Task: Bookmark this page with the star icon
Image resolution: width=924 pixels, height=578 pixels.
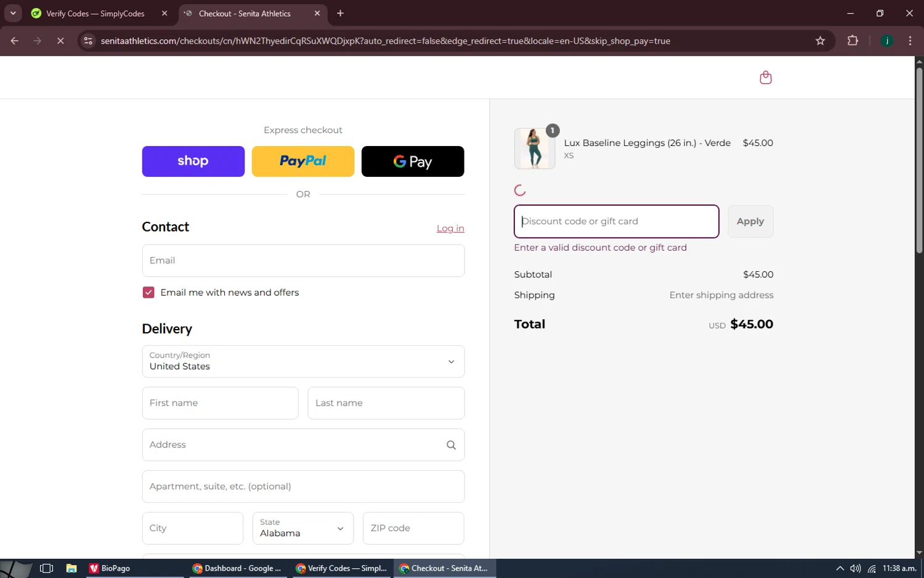Action: (x=820, y=41)
